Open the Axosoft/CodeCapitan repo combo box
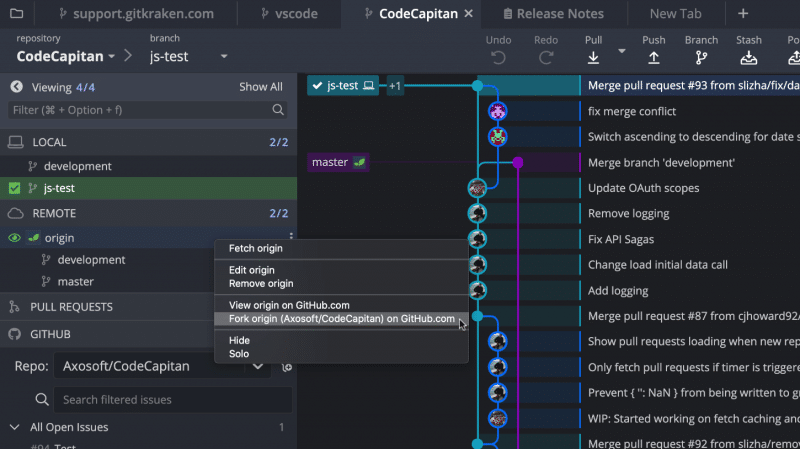Viewport: 800px width, 449px height. pos(162,366)
